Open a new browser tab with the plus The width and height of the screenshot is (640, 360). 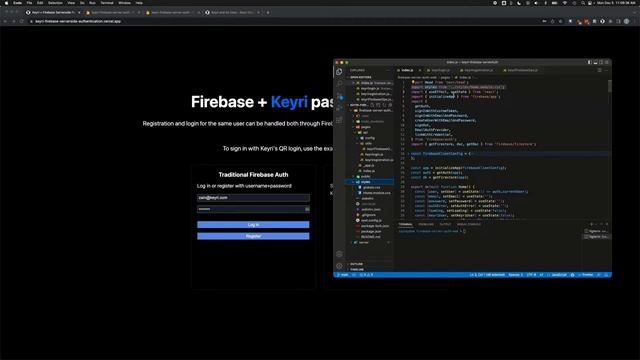tap(268, 13)
